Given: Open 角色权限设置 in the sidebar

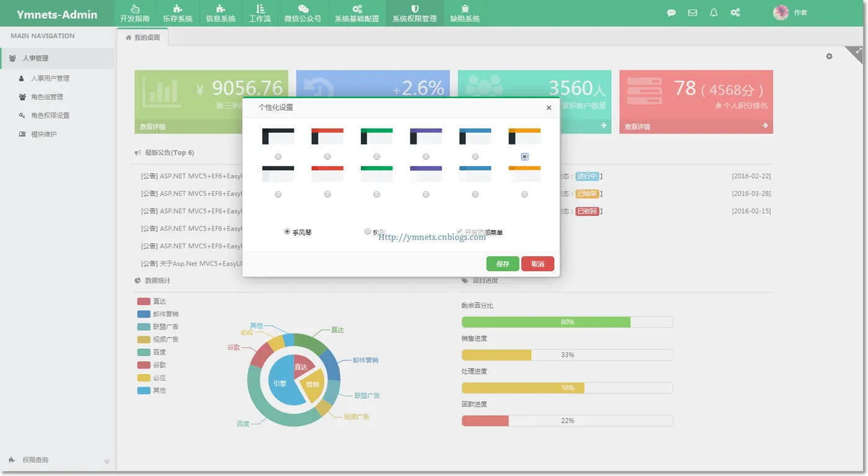Looking at the screenshot, I should click(x=50, y=115).
